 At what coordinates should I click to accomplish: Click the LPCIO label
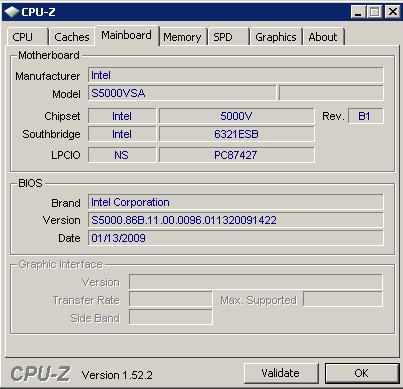tap(66, 155)
